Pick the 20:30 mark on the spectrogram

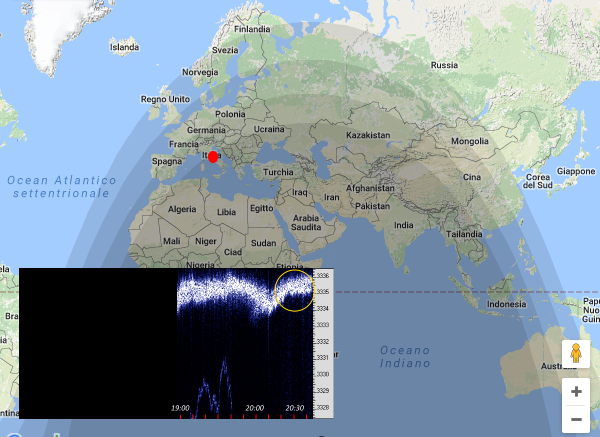[x=294, y=408]
